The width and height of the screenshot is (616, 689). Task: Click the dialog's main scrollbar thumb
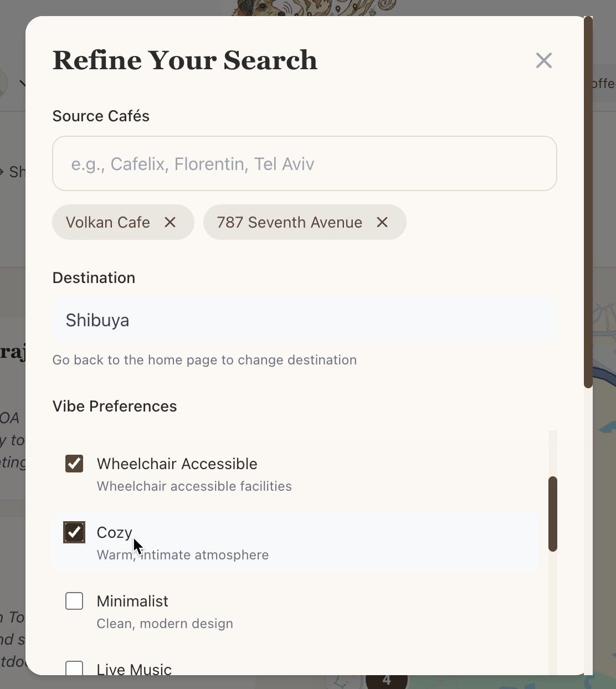(x=588, y=202)
